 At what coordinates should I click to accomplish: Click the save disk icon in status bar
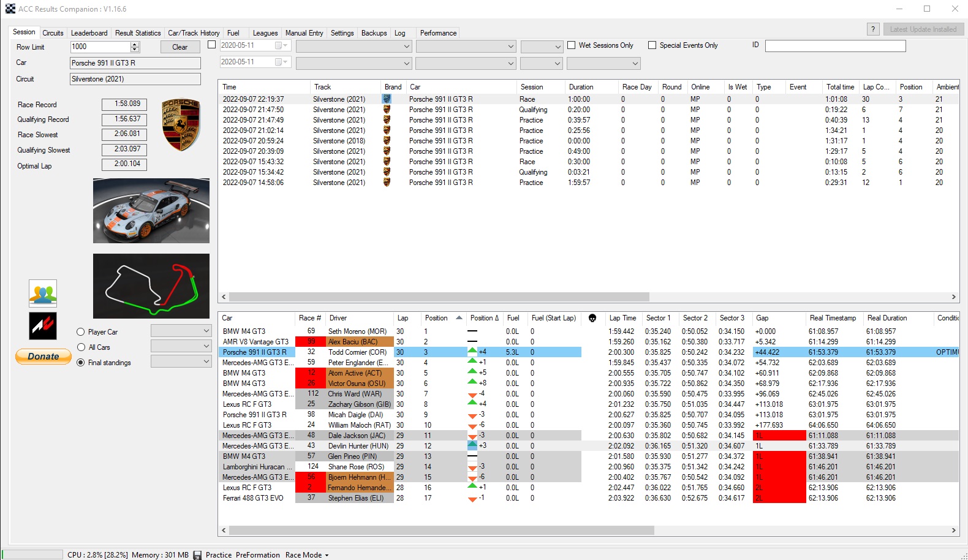[197, 555]
